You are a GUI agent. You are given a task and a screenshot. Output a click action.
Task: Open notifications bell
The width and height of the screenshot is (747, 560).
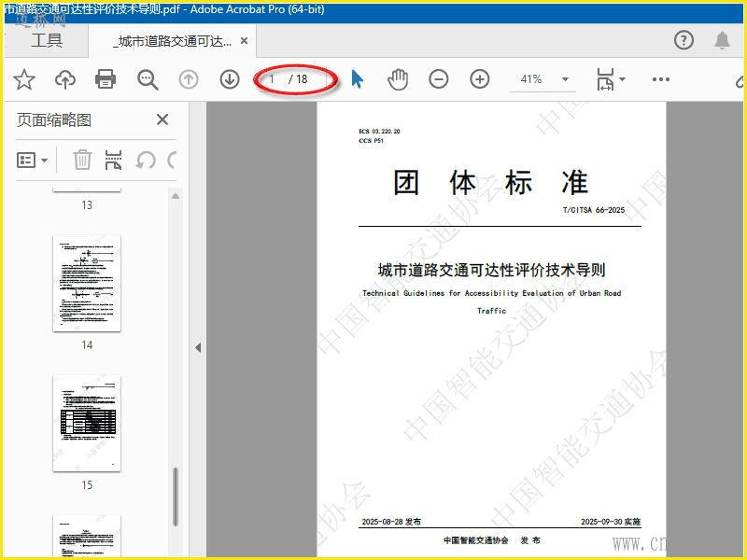[722, 40]
